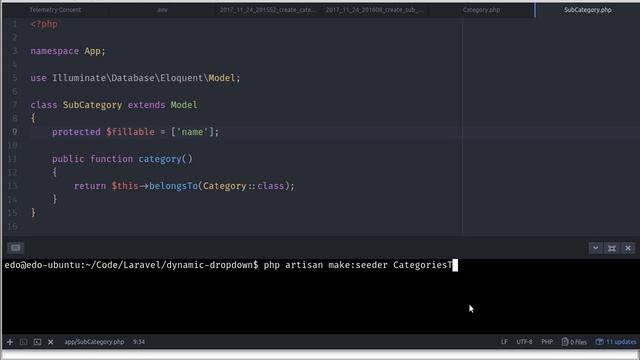Screen dimensions: 640x360
Task: Change UTF-8 encoding selector
Action: 524,342
